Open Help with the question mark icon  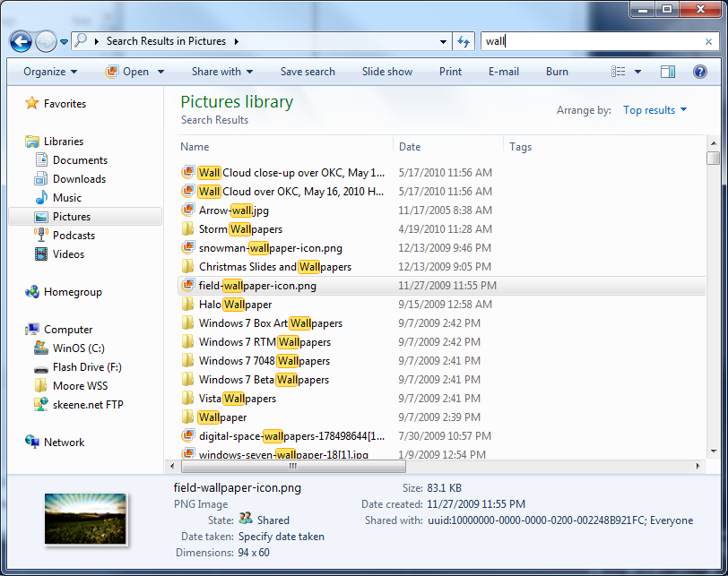coord(700,72)
